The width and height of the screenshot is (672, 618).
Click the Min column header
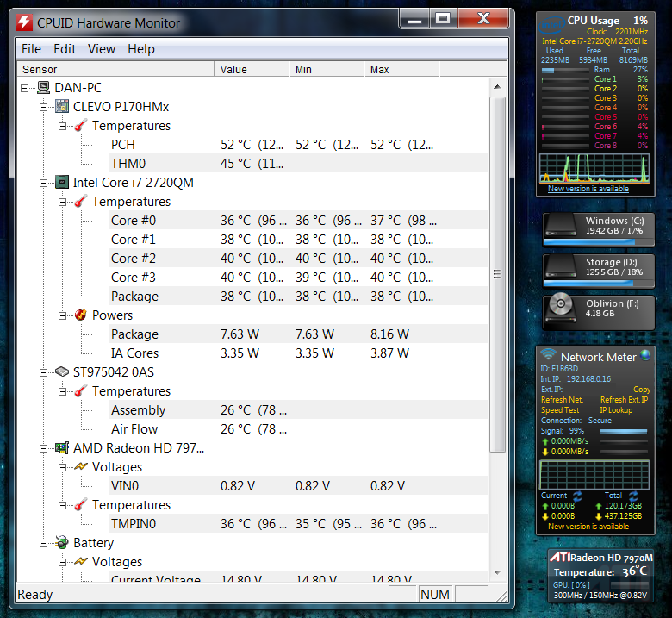coord(327,69)
